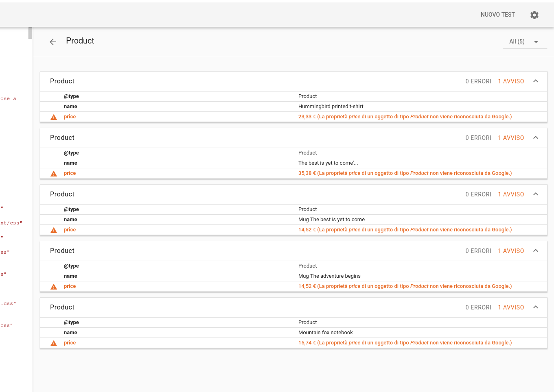Click 0 ERRORI on the Mug The best is yet to come card

tap(478, 194)
